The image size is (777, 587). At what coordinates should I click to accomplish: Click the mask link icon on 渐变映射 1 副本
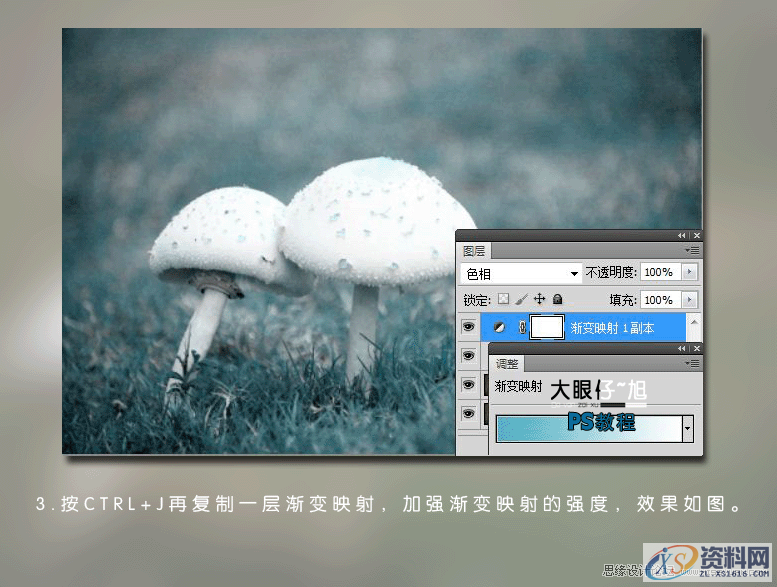click(x=522, y=327)
